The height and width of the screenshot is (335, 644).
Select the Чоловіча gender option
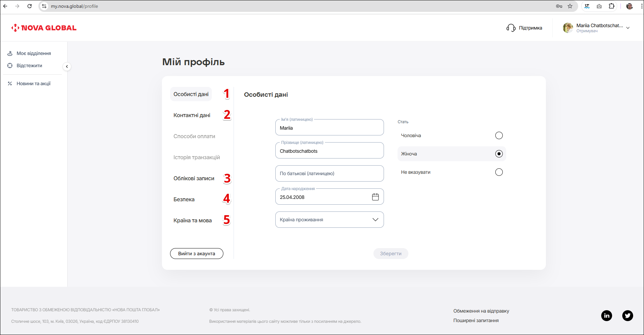click(499, 135)
